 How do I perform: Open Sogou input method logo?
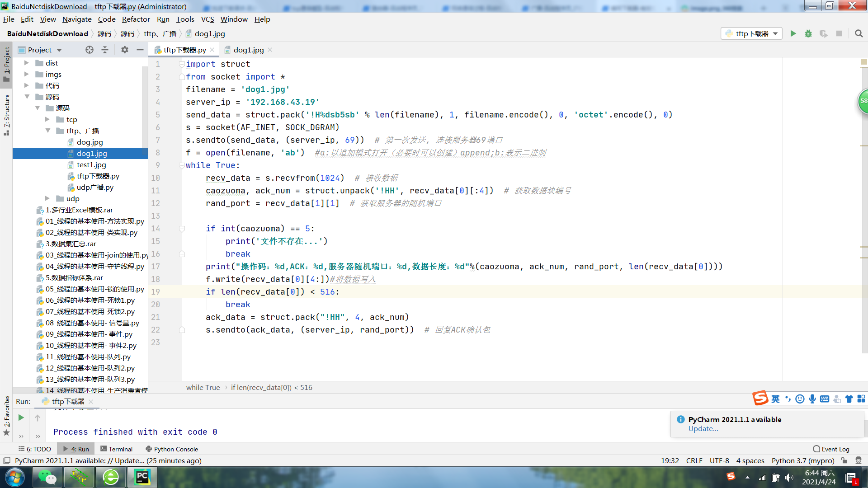pyautogui.click(x=760, y=398)
